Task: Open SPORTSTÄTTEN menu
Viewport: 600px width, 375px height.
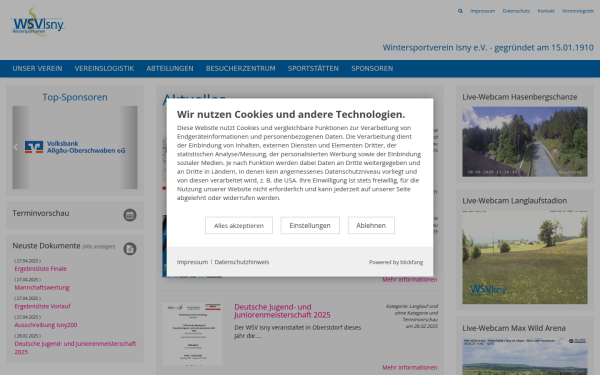Action: point(313,68)
